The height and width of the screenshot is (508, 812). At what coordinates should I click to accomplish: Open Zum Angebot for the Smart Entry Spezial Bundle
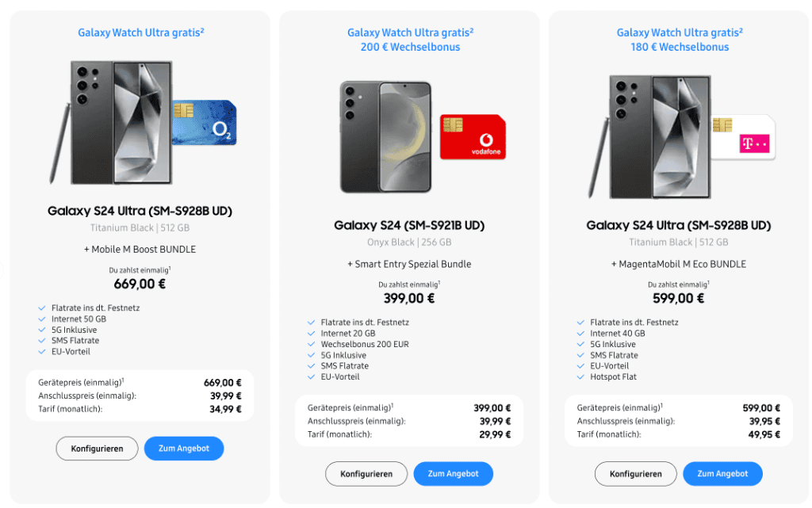pos(453,474)
